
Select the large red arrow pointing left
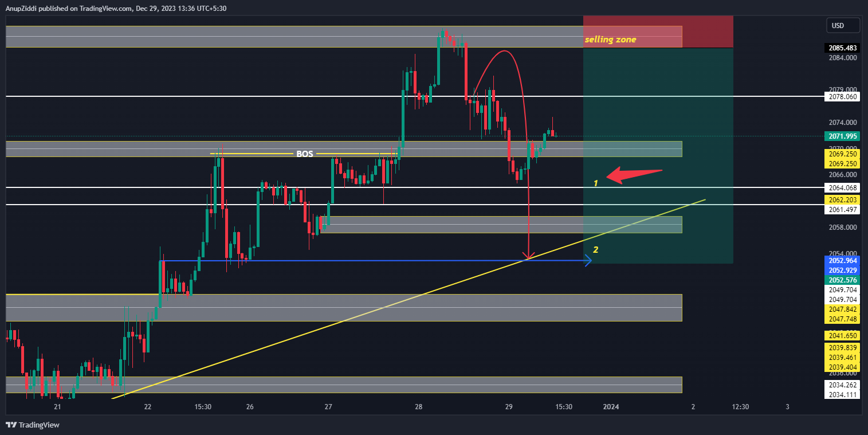click(634, 175)
